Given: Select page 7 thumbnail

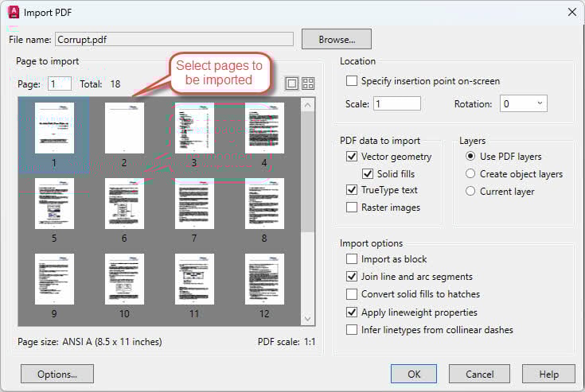Looking at the screenshot, I should 194,204.
